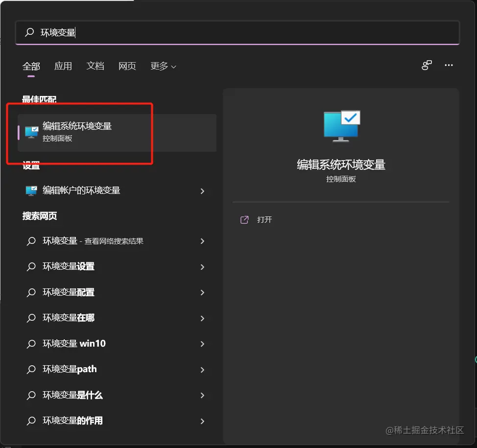Select 环境变量 - 查看网络搜索结果 suggestion
477x448 pixels.
click(x=117, y=241)
